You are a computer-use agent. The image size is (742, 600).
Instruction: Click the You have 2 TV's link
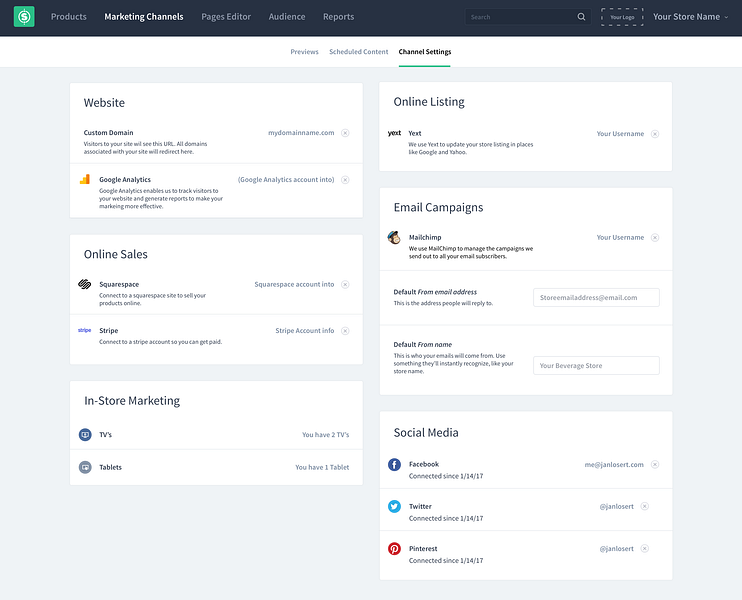tap(326, 435)
